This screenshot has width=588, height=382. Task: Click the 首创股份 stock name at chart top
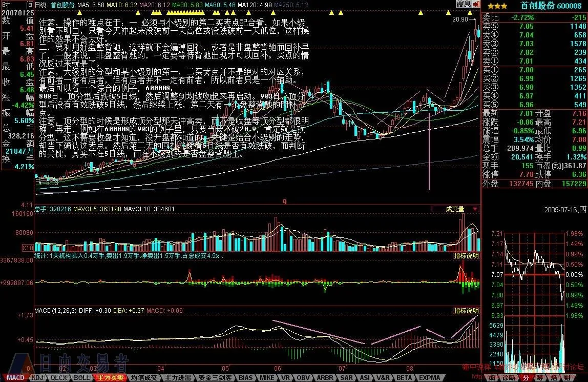tap(62, 5)
